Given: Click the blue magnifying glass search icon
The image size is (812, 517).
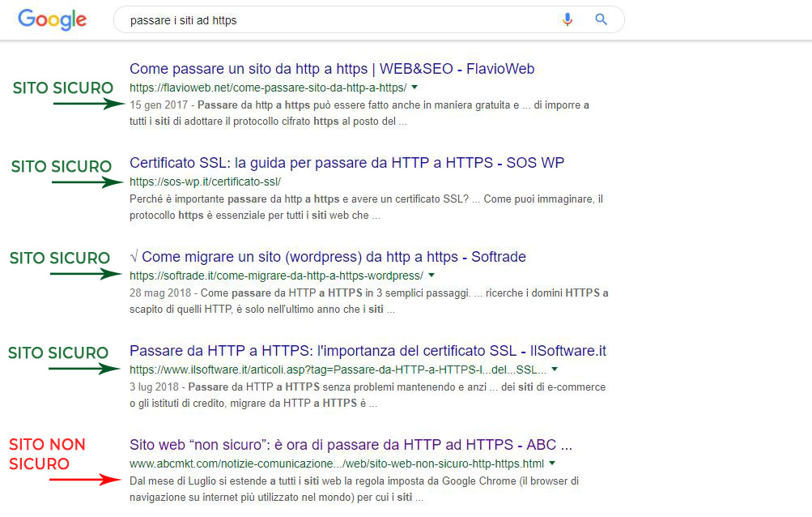Looking at the screenshot, I should pyautogui.click(x=601, y=19).
